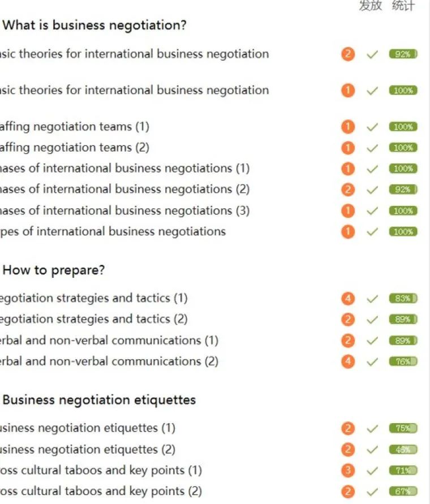Collapse 'Business negotiation etiquettes' section heading
This screenshot has width=430, height=504.
[99, 400]
